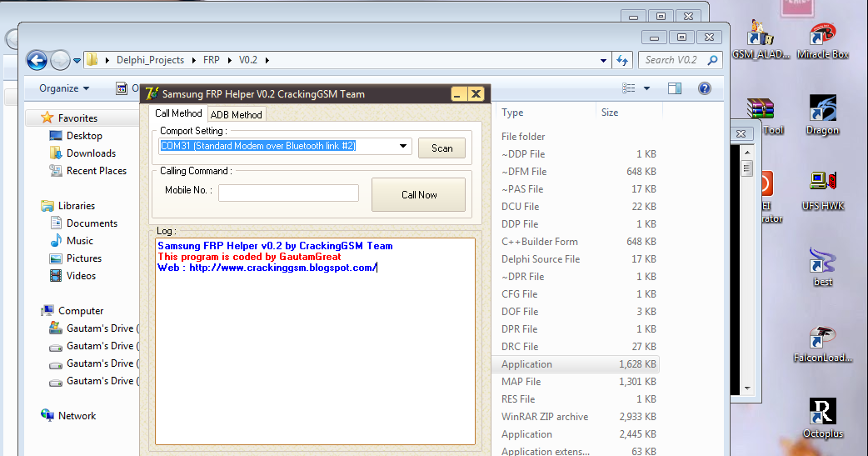868x456 pixels.
Task: Select the C++Builder Form row
Action: 576,242
